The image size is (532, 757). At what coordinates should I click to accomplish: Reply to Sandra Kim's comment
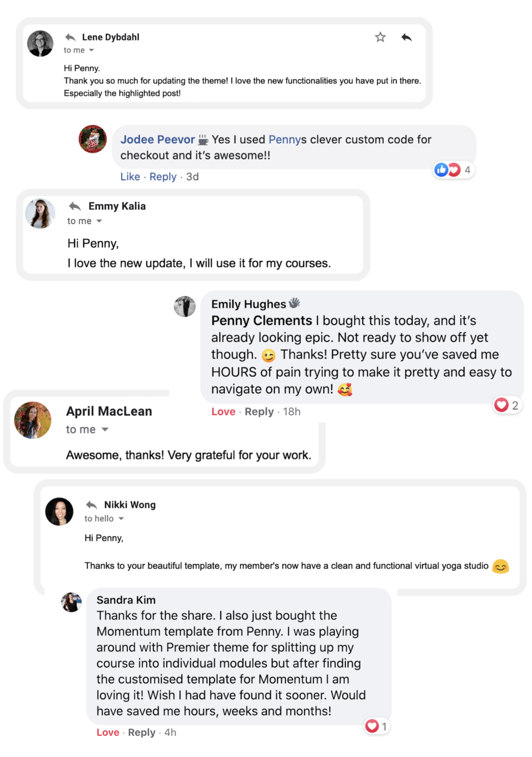(x=141, y=732)
